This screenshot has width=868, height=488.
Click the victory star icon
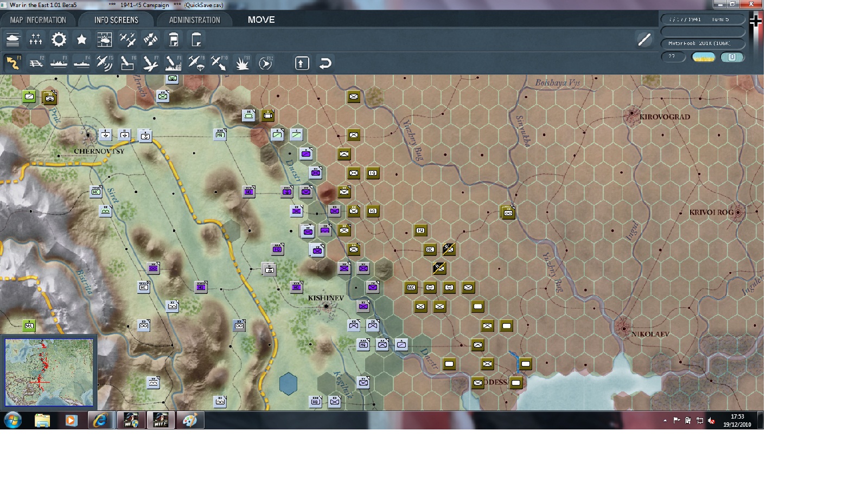(x=81, y=40)
